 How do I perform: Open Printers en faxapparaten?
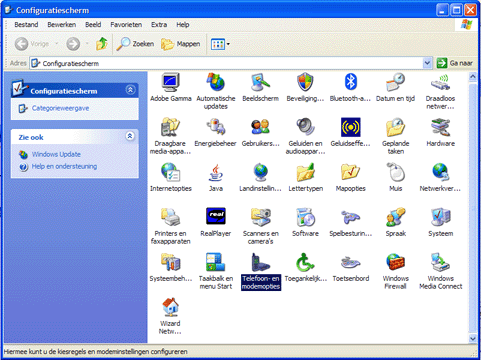171,217
